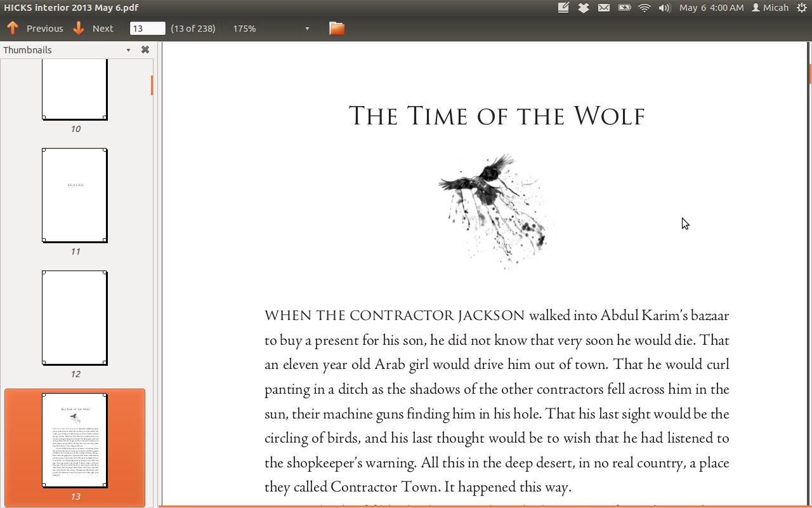Image resolution: width=812 pixels, height=508 pixels.
Task: Open the Micah user account menu
Action: tap(770, 8)
